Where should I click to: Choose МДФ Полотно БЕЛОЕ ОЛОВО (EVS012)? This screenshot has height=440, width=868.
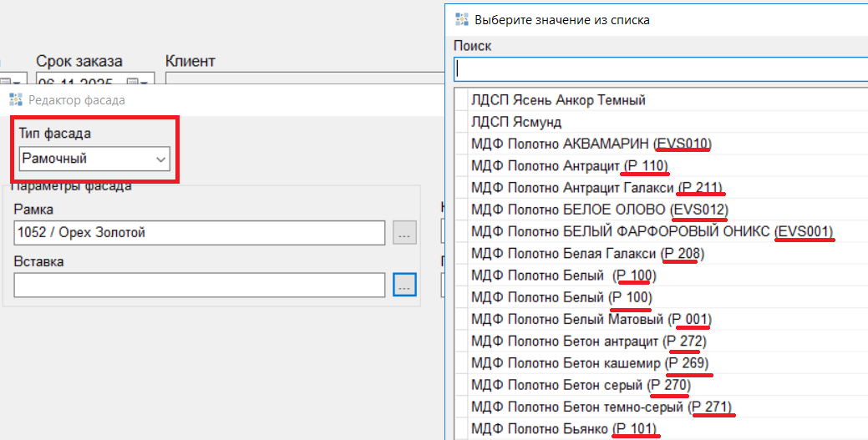(599, 209)
